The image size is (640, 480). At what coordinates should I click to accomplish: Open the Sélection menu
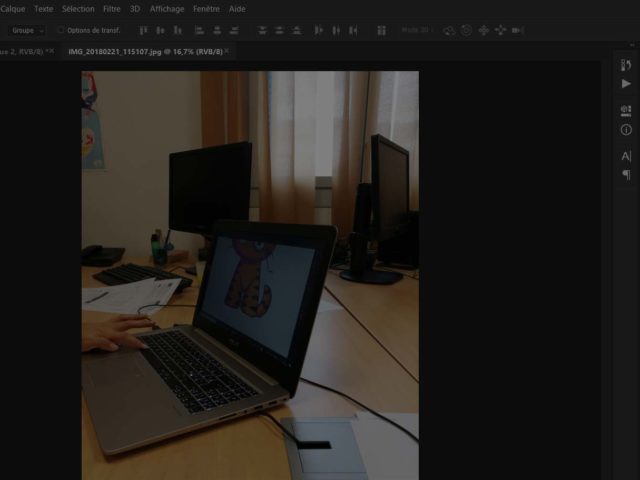pyautogui.click(x=78, y=8)
